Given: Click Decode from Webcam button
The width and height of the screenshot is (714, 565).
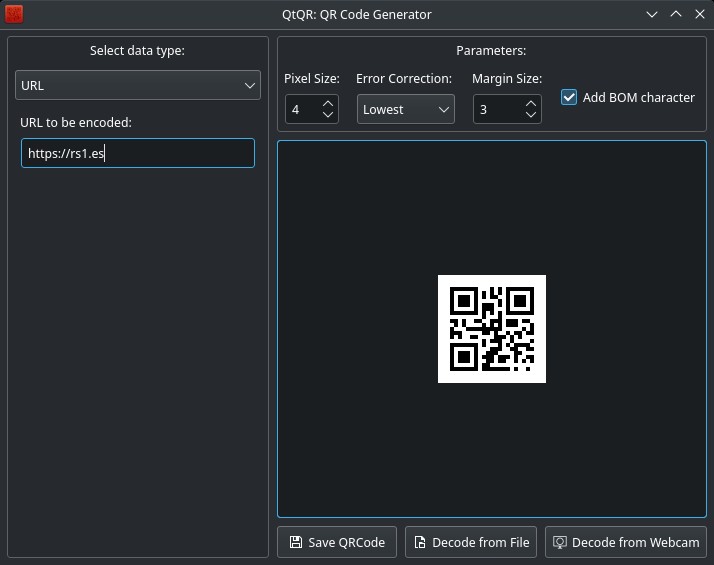Looking at the screenshot, I should coord(626,542).
